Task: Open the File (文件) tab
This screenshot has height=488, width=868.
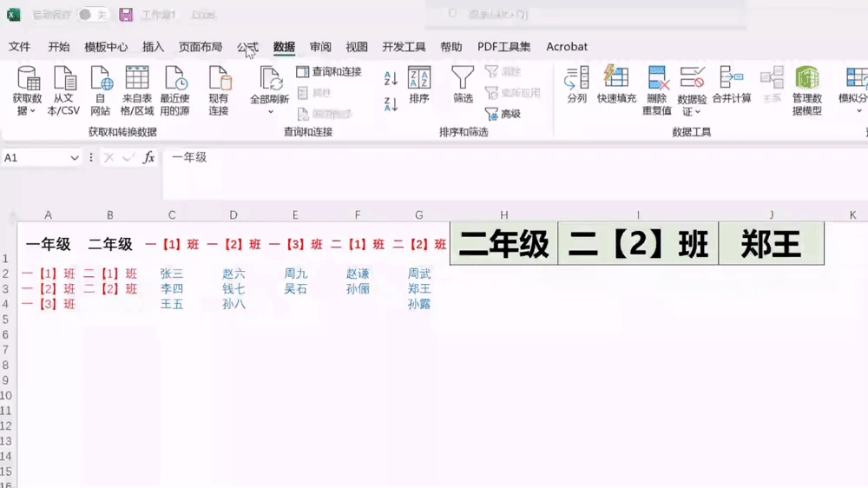Action: [19, 47]
